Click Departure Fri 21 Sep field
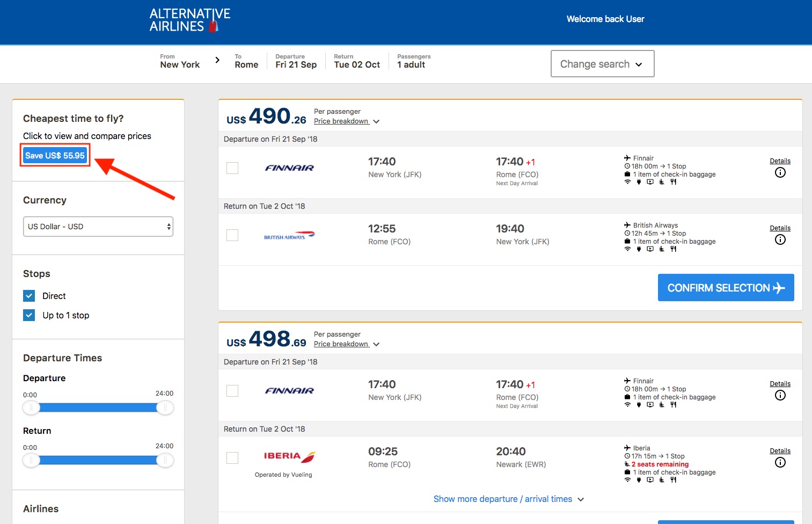812x524 pixels. tap(296, 61)
